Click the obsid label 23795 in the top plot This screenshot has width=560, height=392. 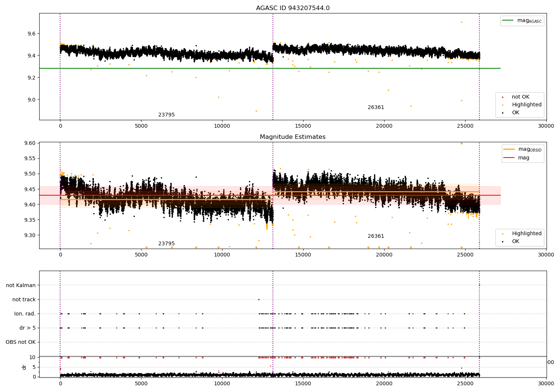pos(167,115)
